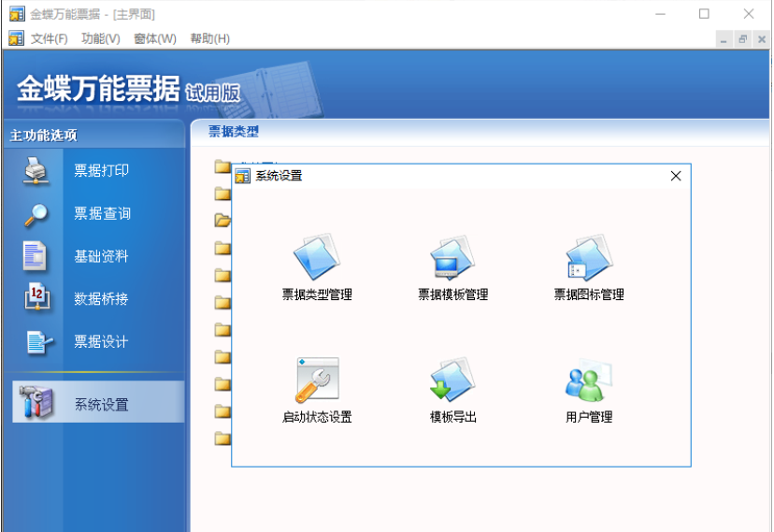Click the 系统设置 toolbox icon in sidebar
This screenshot has width=774, height=532.
pyautogui.click(x=36, y=402)
